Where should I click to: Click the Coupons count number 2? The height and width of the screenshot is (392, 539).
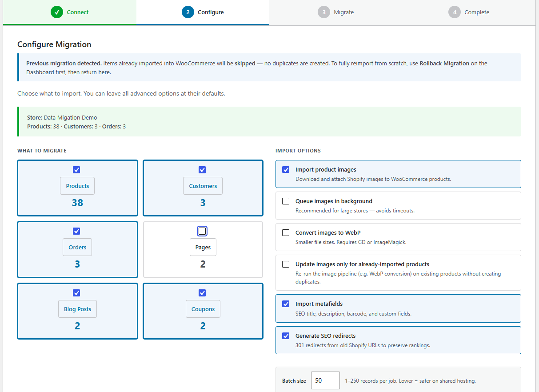(203, 326)
